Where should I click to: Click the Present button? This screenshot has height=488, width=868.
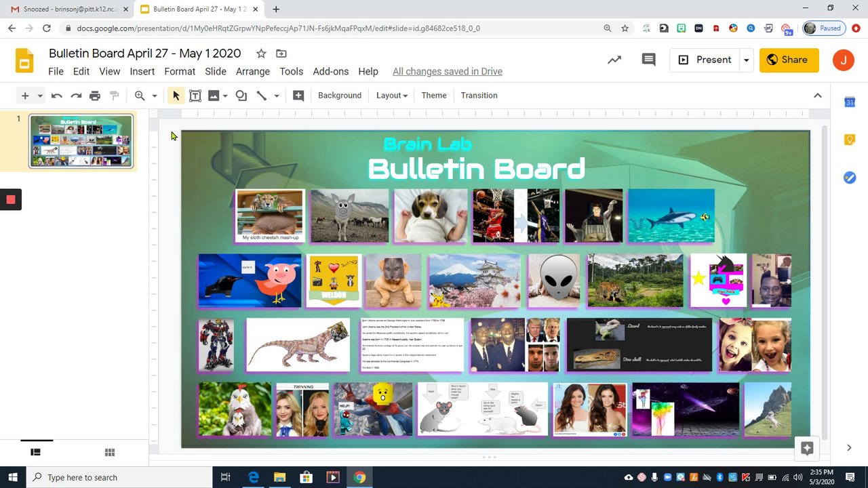tap(705, 60)
